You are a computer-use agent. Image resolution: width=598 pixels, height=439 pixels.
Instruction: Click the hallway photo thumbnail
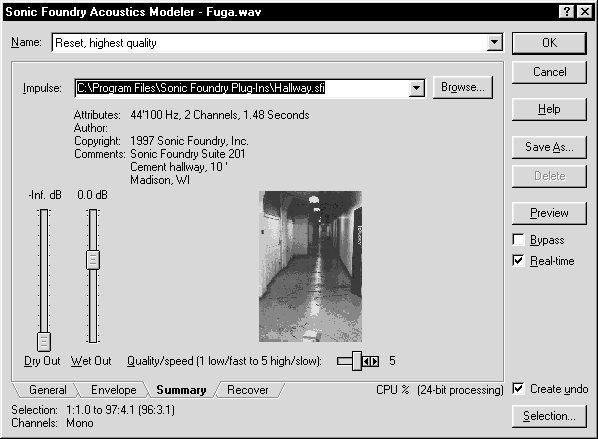[x=310, y=266]
